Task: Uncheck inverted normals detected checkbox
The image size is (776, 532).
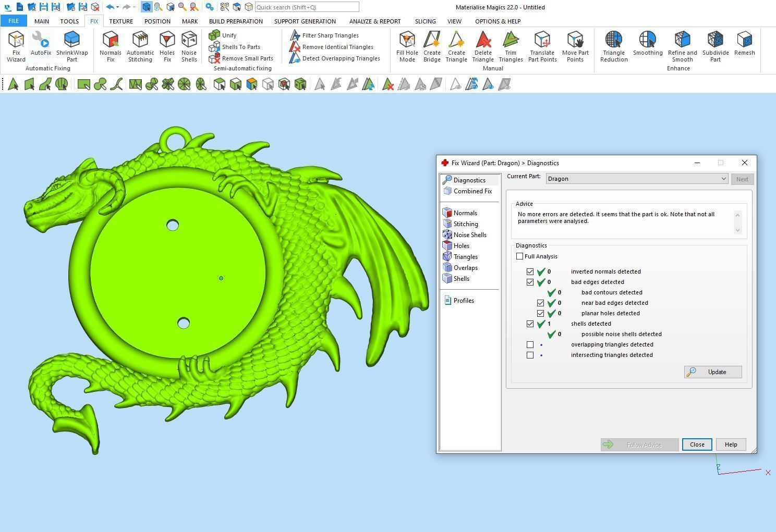Action: click(x=530, y=271)
